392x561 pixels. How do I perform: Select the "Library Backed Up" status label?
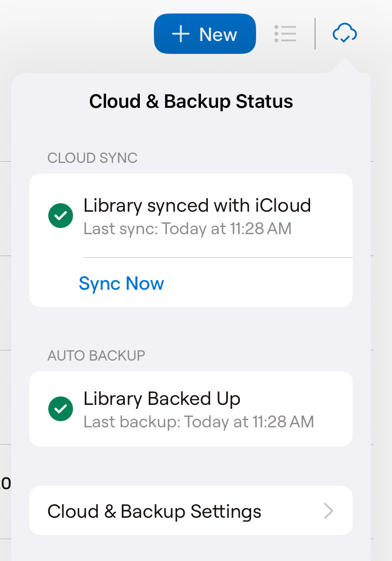[x=162, y=399]
